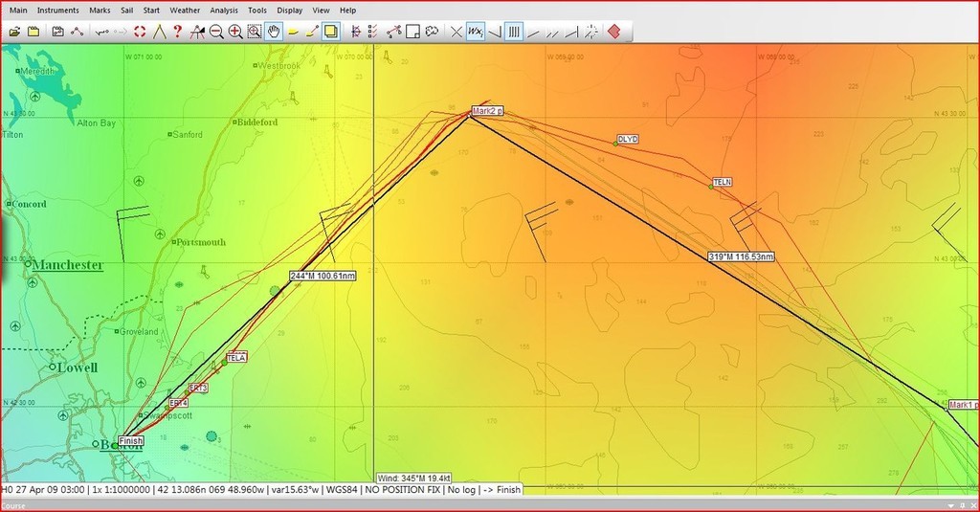Image resolution: width=980 pixels, height=512 pixels.
Task: Click the NO POSITION FIX status entry
Action: [403, 489]
